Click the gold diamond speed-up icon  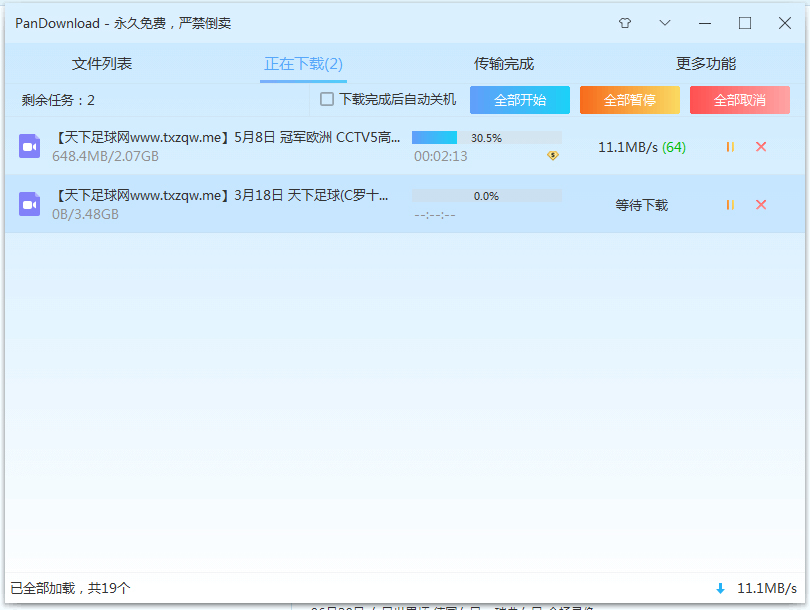(x=553, y=155)
